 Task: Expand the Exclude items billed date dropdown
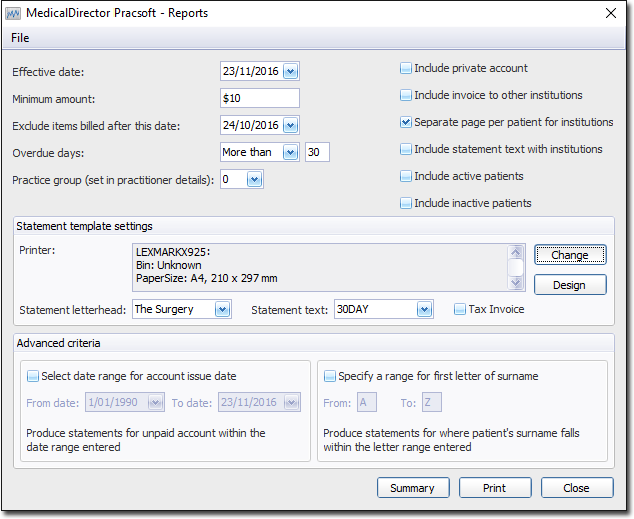pos(290,125)
